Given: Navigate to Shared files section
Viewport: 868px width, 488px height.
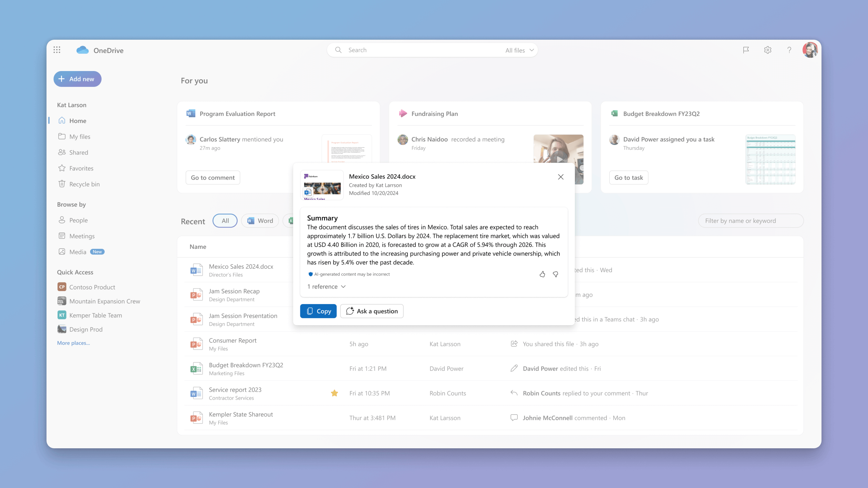Looking at the screenshot, I should click(x=79, y=152).
